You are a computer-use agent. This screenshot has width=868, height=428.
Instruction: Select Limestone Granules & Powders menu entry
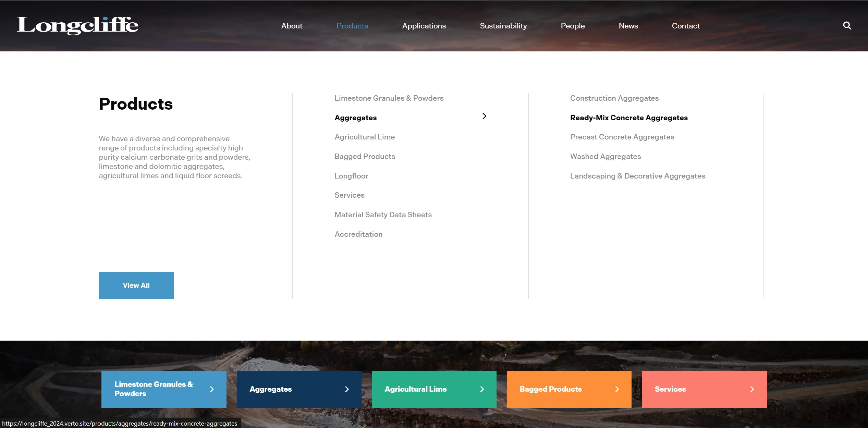coord(389,98)
